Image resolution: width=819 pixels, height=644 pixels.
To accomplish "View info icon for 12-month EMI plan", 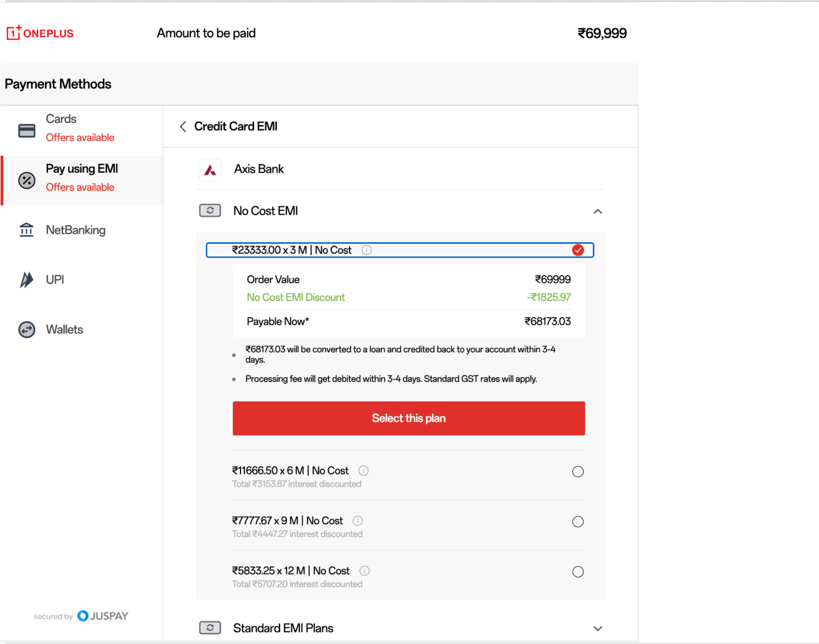I will 364,571.
